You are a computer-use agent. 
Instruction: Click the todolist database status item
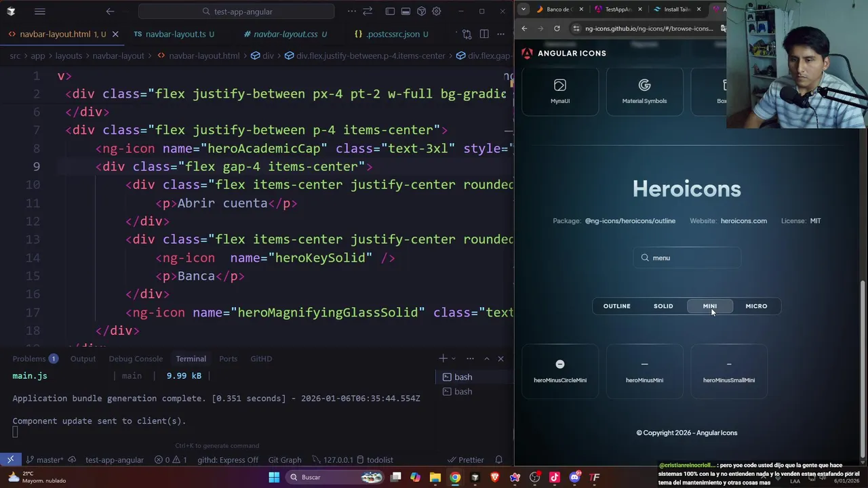[374, 460]
